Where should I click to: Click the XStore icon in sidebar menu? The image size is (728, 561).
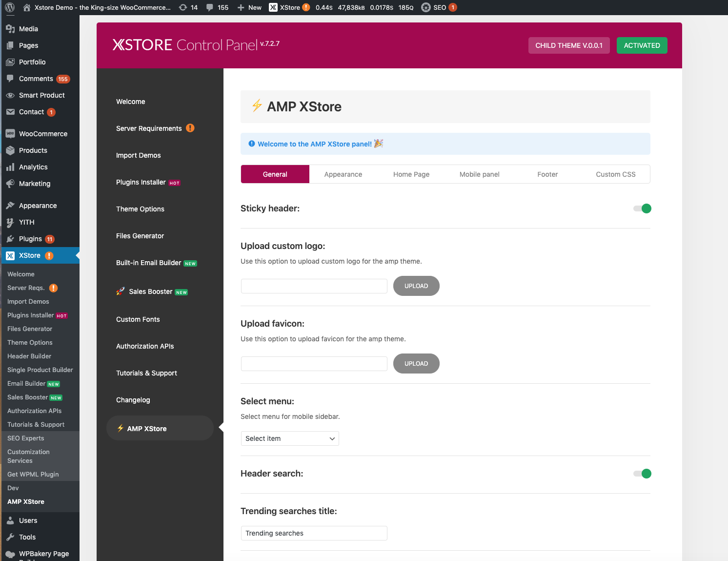(10, 255)
